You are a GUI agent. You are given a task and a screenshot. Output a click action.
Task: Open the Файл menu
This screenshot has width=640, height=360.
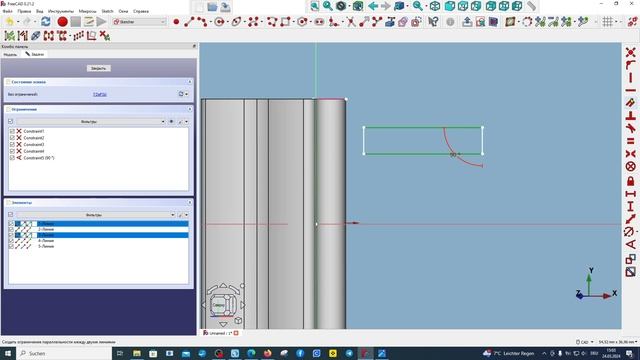point(7,11)
